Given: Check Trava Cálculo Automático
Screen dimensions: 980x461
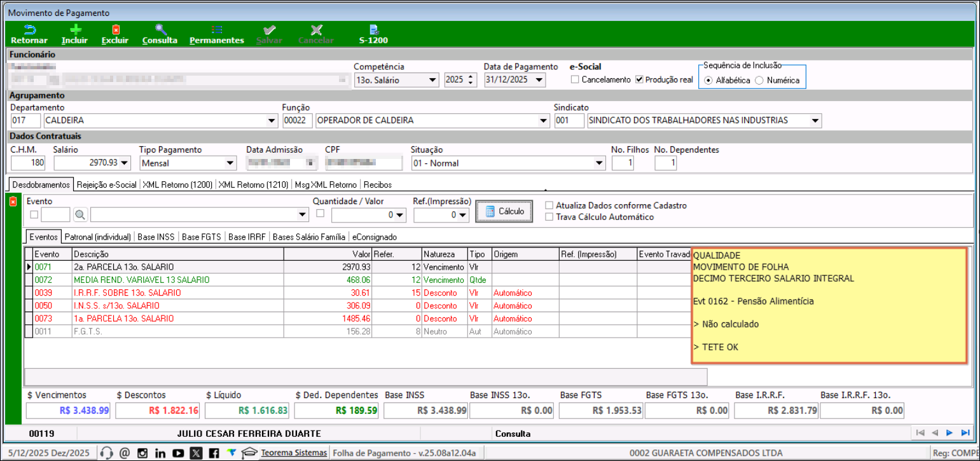Looking at the screenshot, I should click(x=549, y=217).
